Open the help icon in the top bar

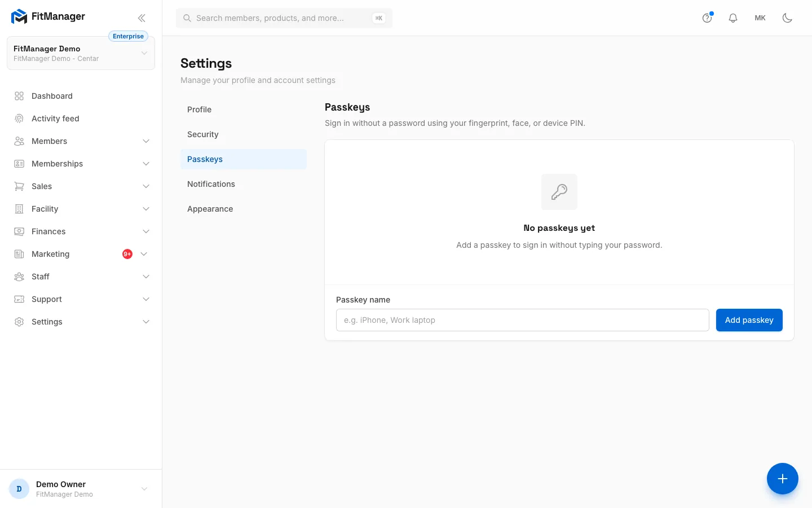(x=707, y=18)
